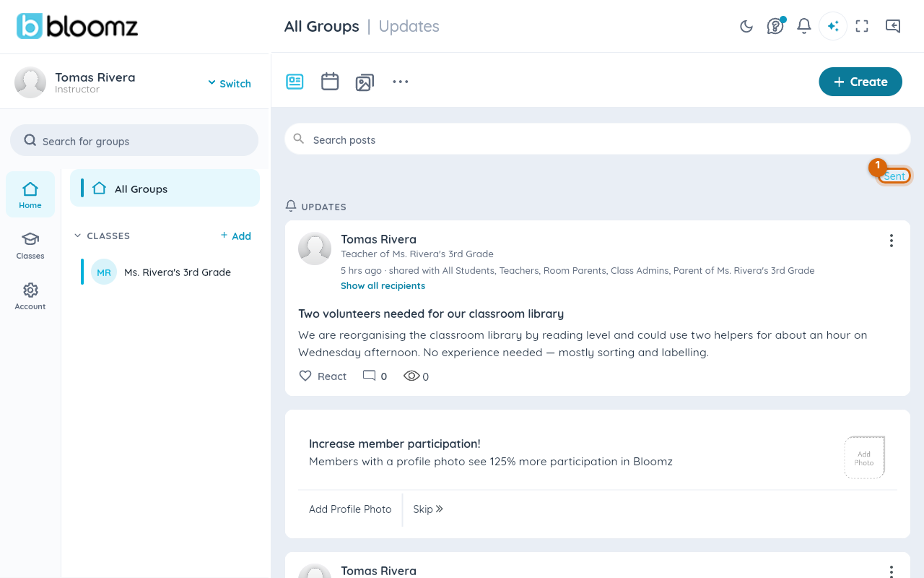Select Classes in the left rail

click(30, 246)
